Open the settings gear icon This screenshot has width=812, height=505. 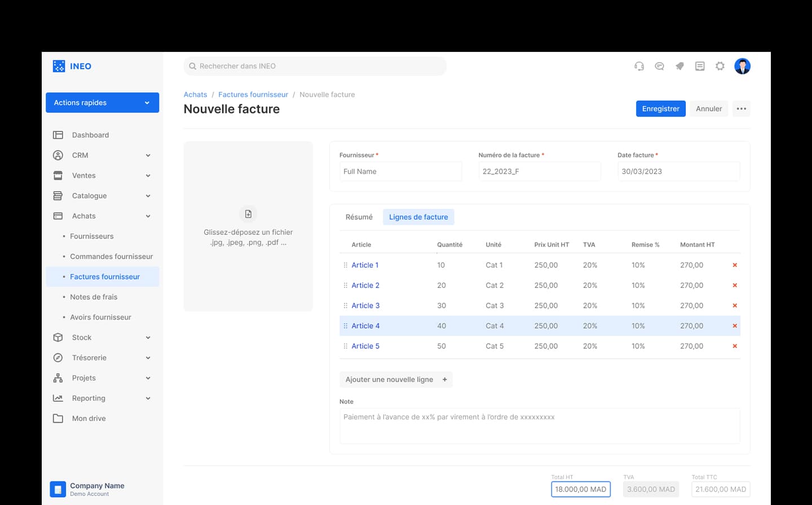(x=720, y=67)
